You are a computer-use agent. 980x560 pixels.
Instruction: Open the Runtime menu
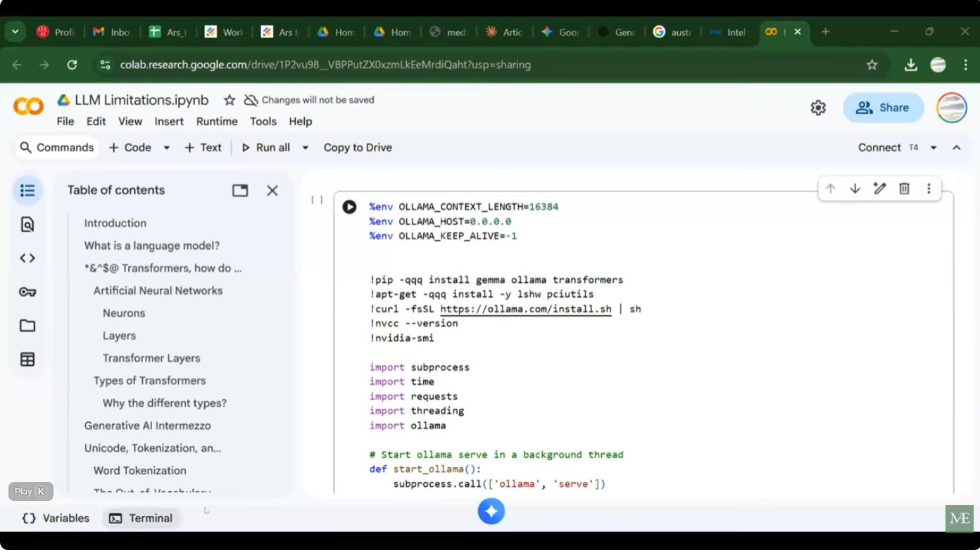pos(217,122)
